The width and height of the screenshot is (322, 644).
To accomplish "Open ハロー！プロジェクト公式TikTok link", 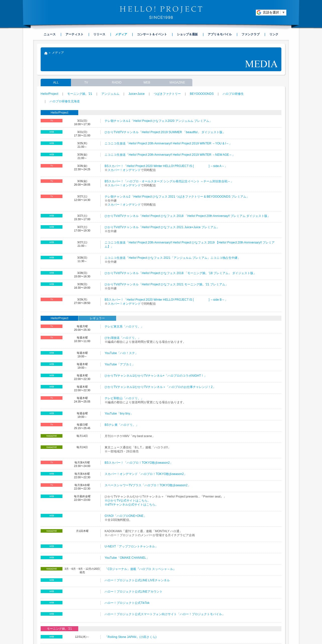I will pyautogui.click(x=127, y=603).
